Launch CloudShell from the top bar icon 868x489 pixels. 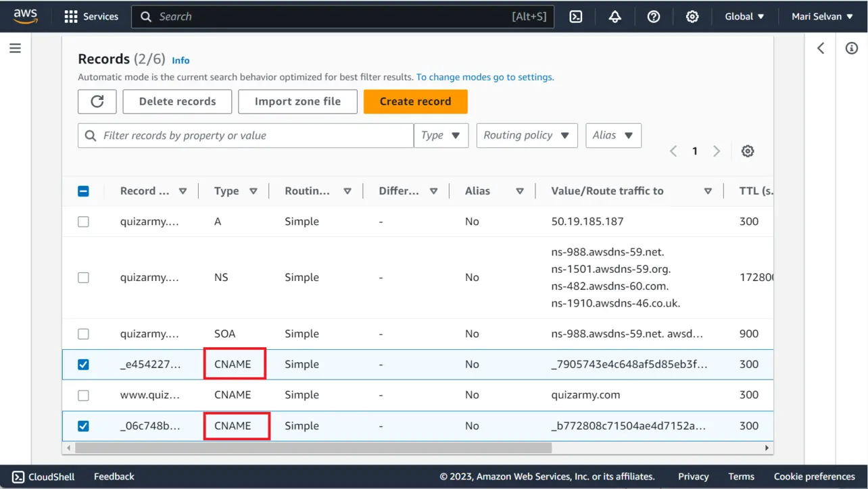click(576, 16)
